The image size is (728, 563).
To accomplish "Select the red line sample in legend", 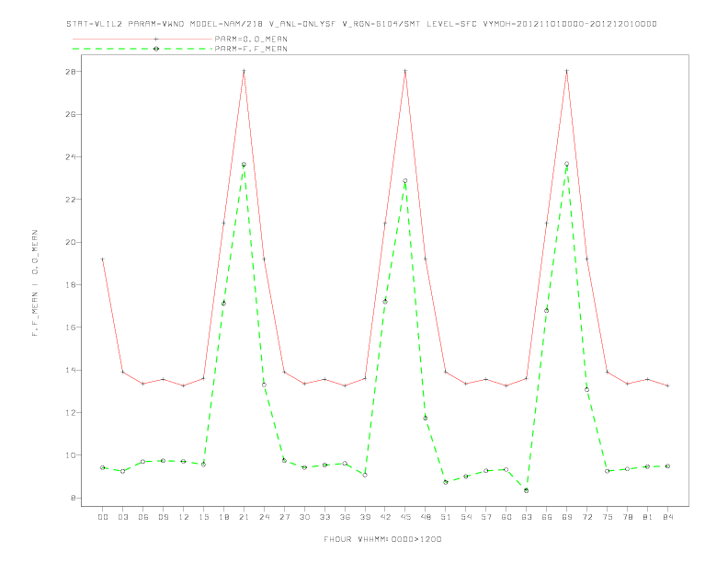I will [x=142, y=39].
